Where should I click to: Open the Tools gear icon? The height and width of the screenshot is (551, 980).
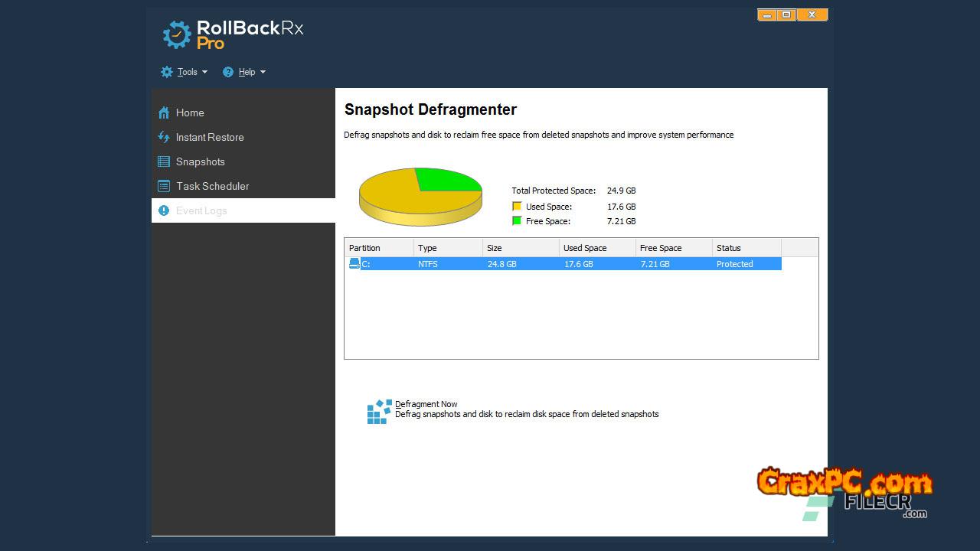tap(167, 72)
